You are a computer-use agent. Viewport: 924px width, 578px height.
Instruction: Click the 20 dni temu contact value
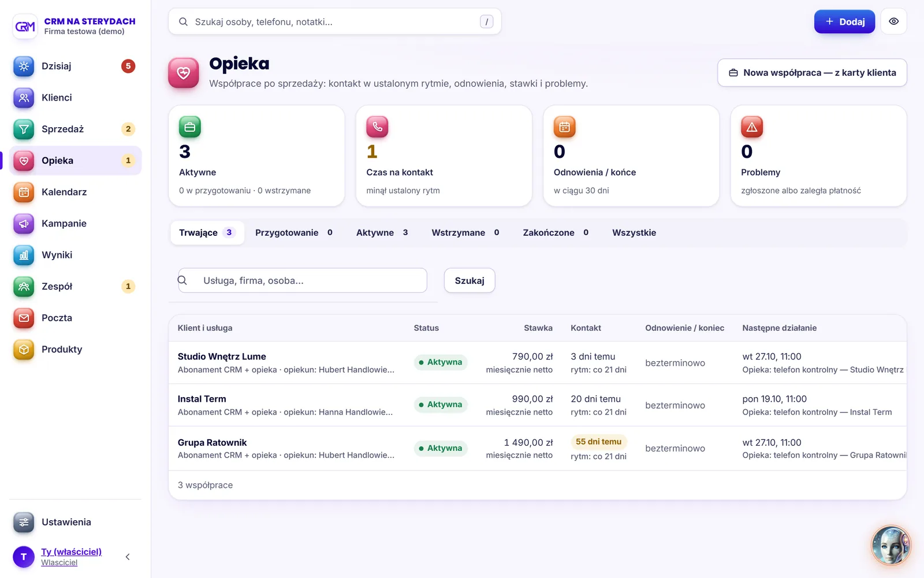click(596, 399)
